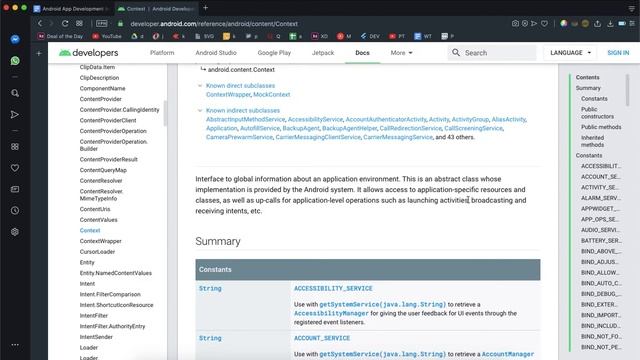Screen dimensions: 640x360
Task: Select Intent in the left nav
Action: (87, 284)
